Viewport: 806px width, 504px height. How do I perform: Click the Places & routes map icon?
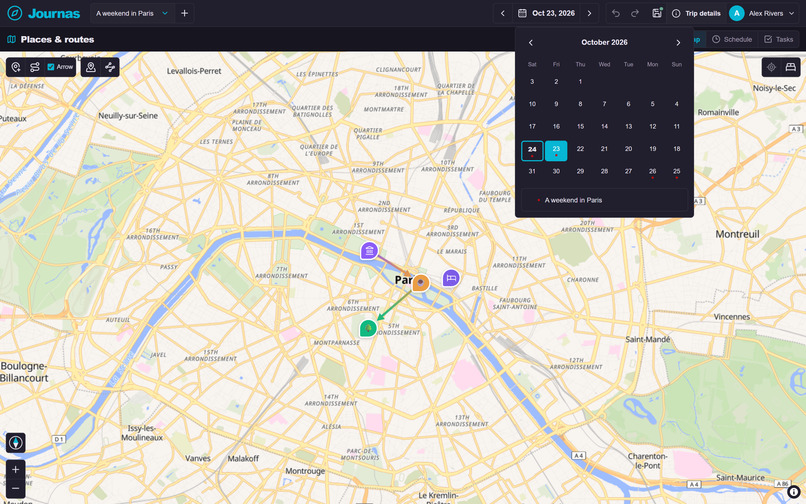(x=11, y=40)
